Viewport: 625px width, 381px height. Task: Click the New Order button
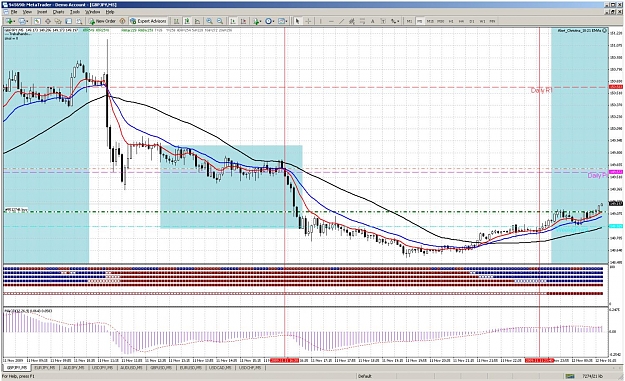102,21
